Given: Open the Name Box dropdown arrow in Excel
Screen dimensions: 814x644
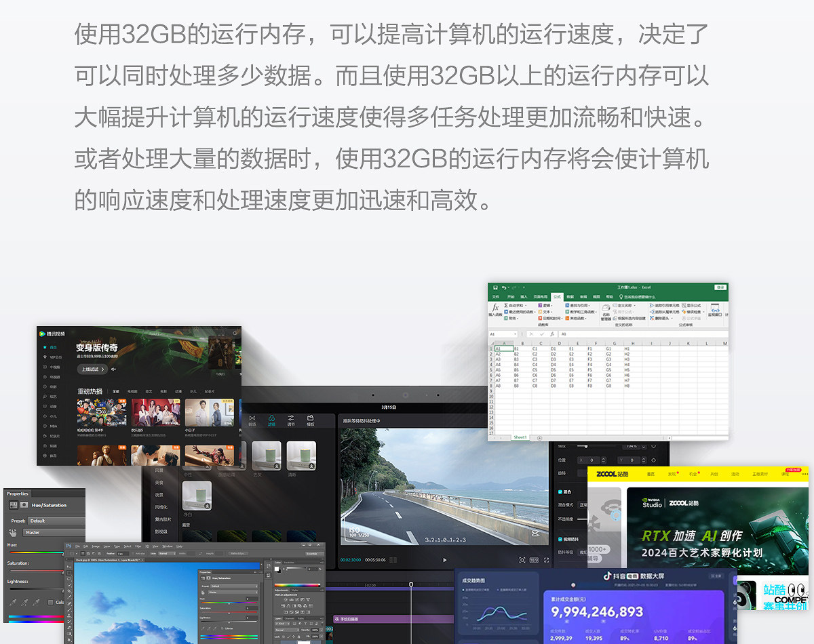Looking at the screenshot, I should [515, 334].
